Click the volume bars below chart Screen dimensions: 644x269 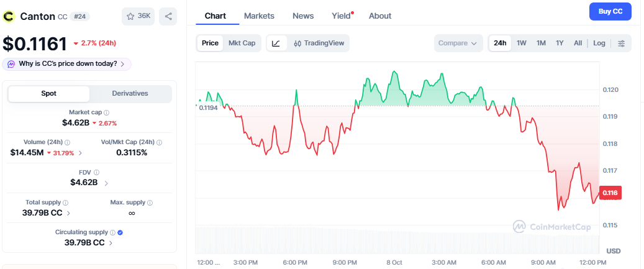[x=397, y=239]
